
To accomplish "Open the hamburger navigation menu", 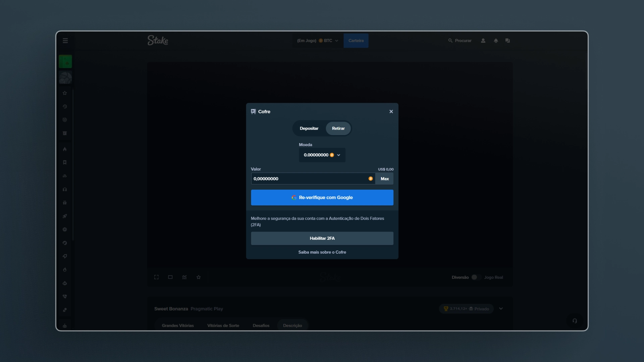I will tap(65, 41).
